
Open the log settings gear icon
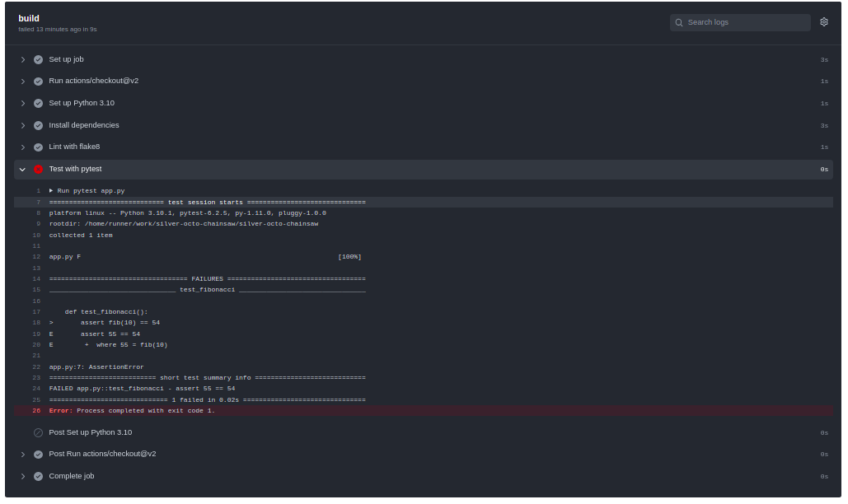tap(823, 22)
